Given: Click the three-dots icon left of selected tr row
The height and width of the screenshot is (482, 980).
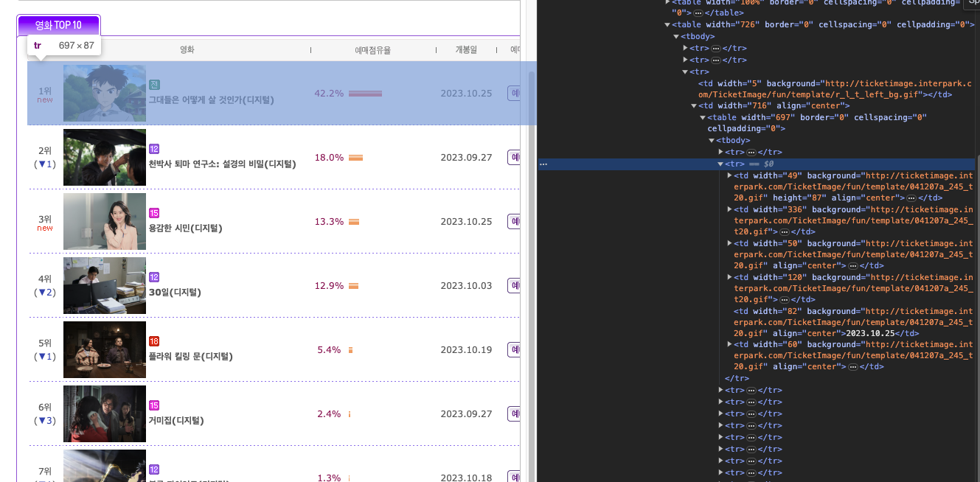Looking at the screenshot, I should 543,164.
